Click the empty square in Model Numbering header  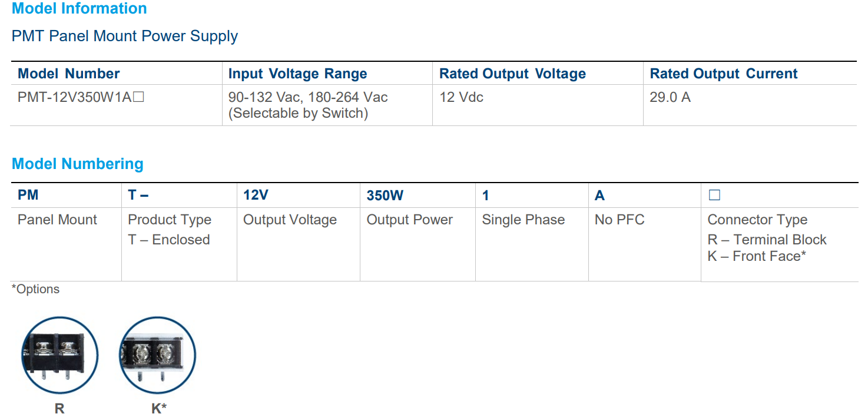pos(714,196)
